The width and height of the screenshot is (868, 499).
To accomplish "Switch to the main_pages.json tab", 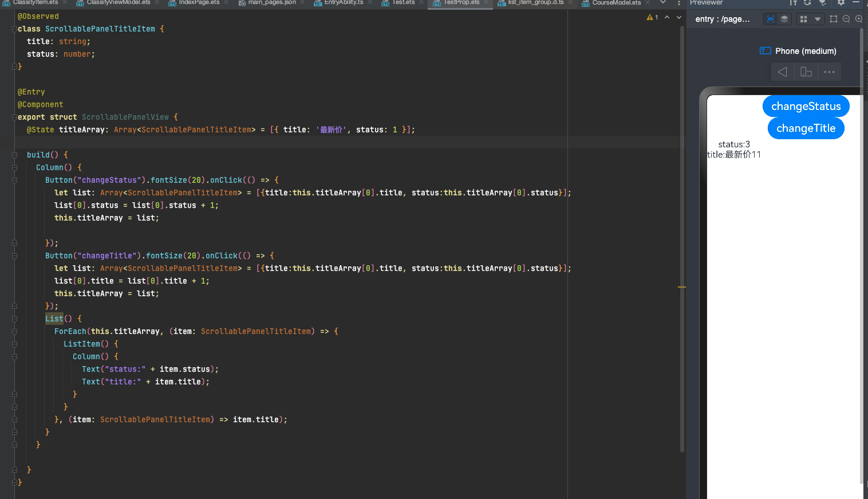I will 271,3.
